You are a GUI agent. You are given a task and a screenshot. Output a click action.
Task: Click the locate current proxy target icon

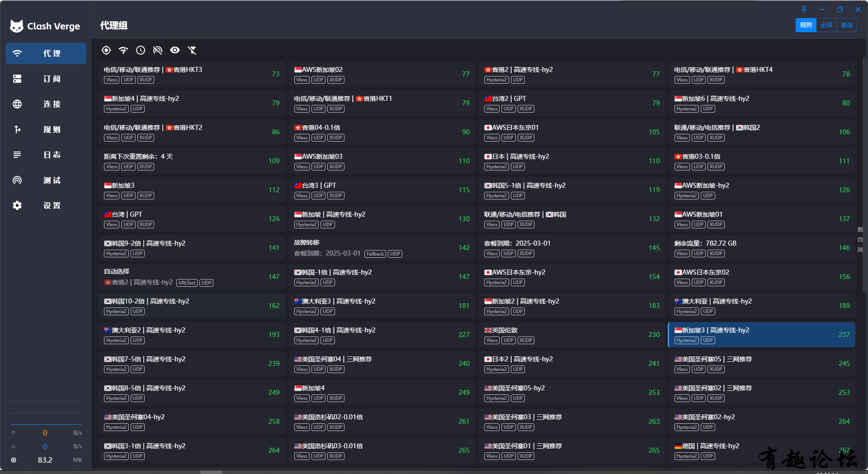point(106,50)
